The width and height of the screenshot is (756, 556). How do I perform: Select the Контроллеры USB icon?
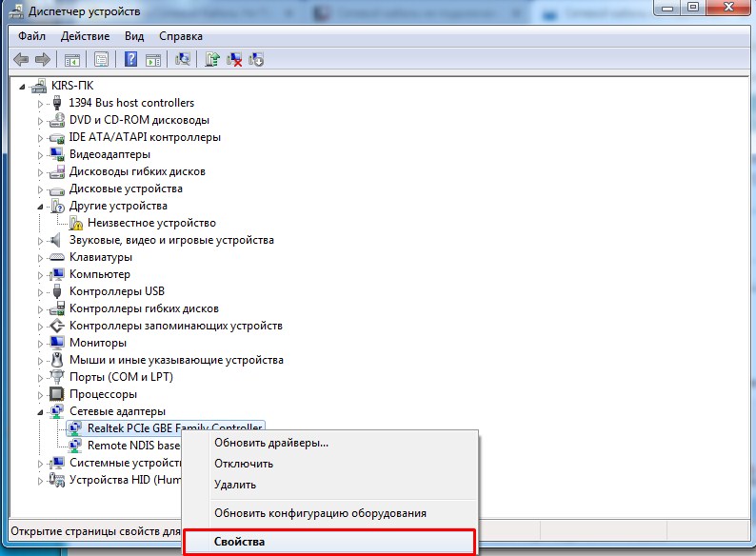[x=57, y=291]
